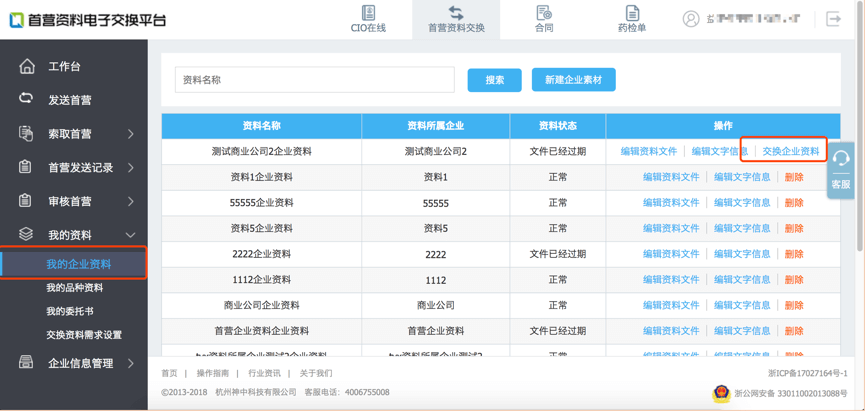Select 首营资料交换 exchange arrows icon
865x411 pixels.
click(456, 12)
